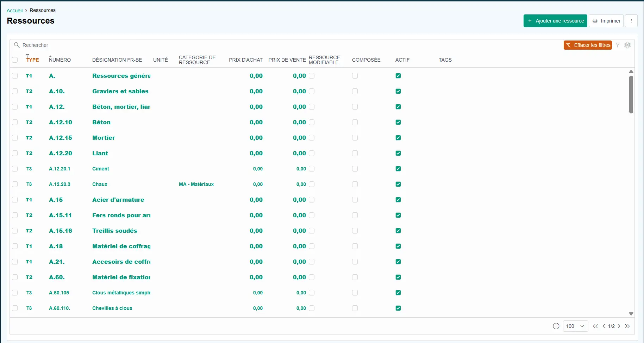The image size is (644, 343).
Task: Open the filter funnel icon
Action: pyautogui.click(x=618, y=45)
